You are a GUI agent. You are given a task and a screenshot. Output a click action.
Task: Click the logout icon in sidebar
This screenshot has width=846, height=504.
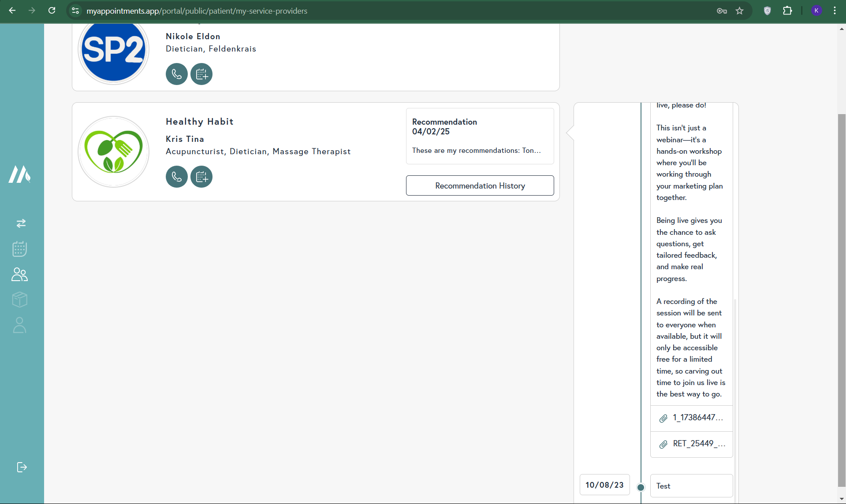22,467
